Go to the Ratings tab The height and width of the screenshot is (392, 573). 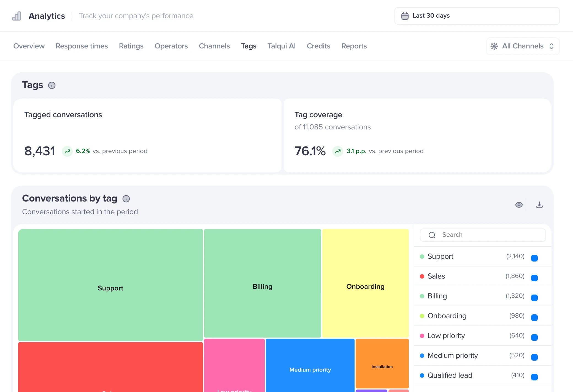(x=131, y=46)
